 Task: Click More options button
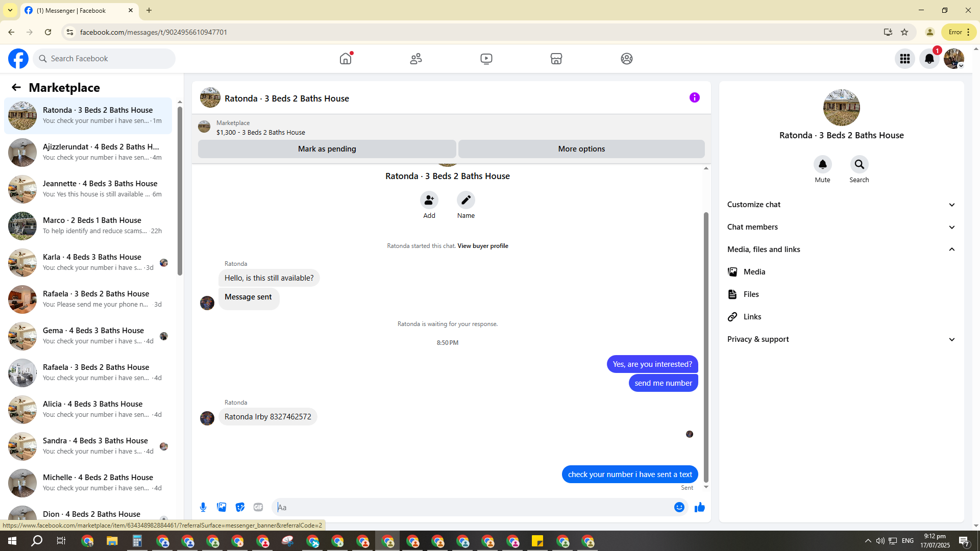pyautogui.click(x=581, y=149)
